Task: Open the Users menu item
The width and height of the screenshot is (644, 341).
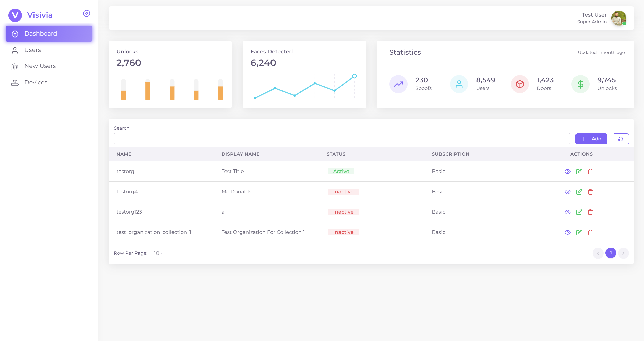Action: pyautogui.click(x=33, y=50)
